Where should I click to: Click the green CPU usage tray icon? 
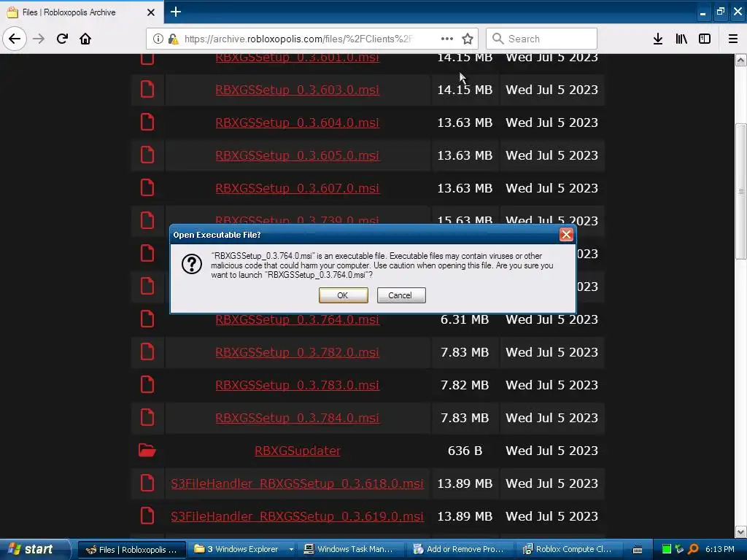[x=667, y=550]
